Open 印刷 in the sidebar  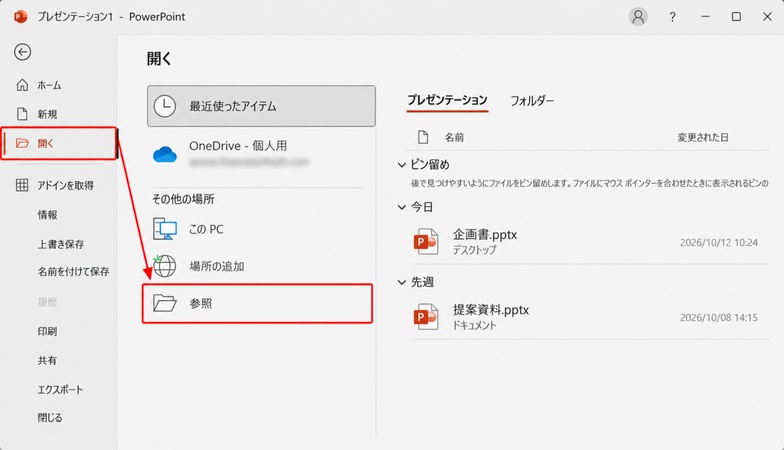click(48, 331)
